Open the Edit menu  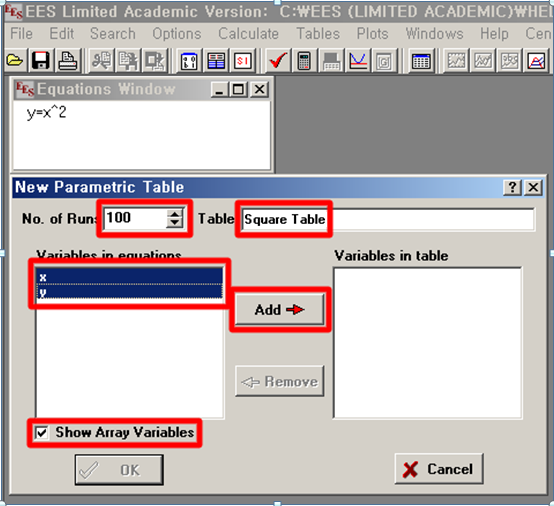point(62,34)
